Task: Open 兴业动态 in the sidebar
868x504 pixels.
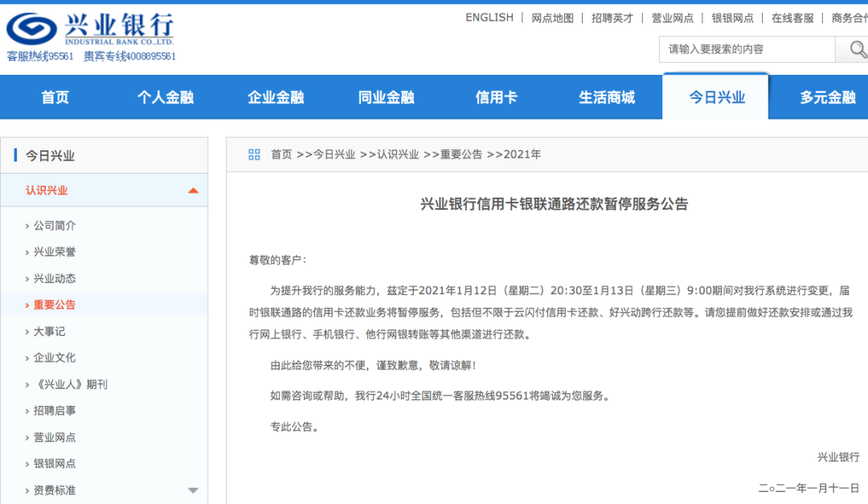Action: click(55, 279)
